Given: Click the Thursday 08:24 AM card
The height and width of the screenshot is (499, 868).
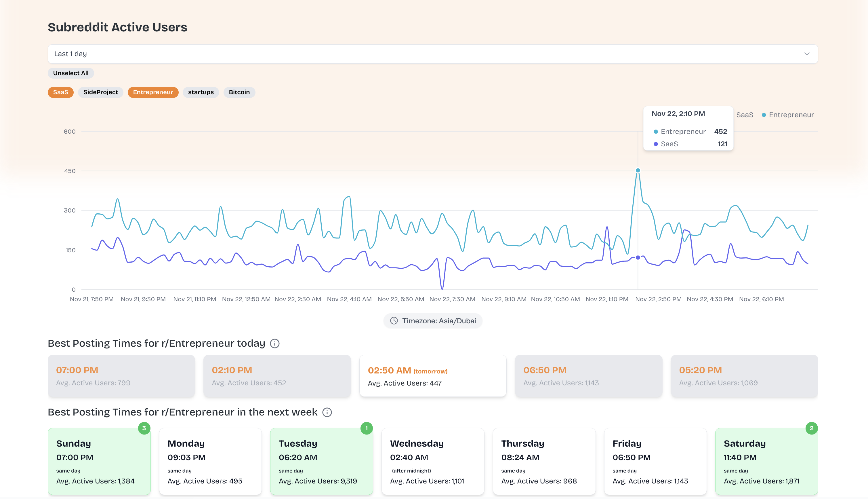Looking at the screenshot, I should coord(544,461).
